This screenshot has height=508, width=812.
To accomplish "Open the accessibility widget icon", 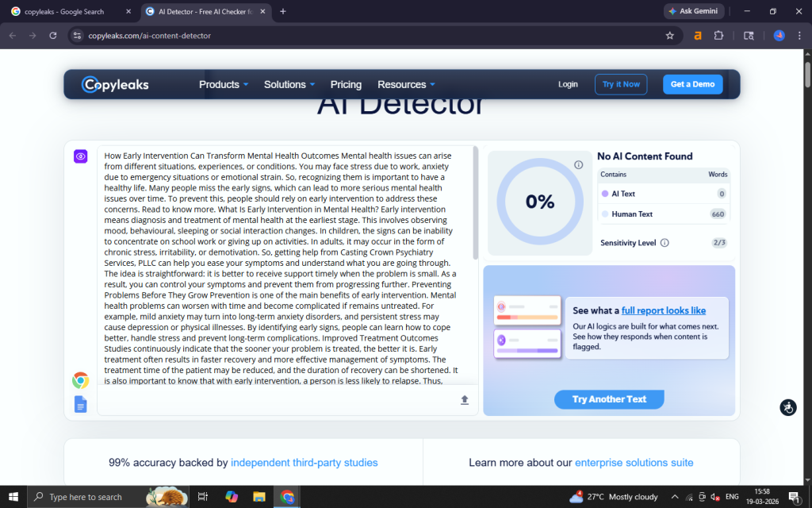I will (x=787, y=407).
